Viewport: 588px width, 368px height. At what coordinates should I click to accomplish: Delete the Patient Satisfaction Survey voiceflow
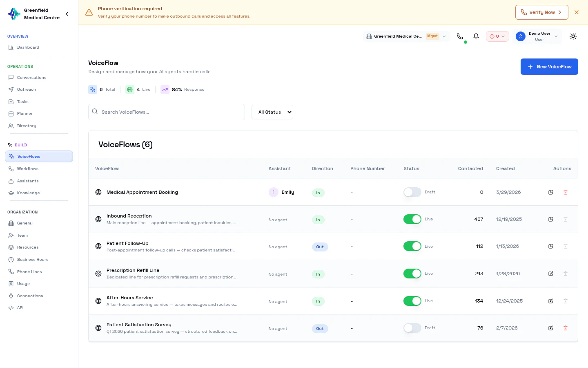pyautogui.click(x=566, y=328)
